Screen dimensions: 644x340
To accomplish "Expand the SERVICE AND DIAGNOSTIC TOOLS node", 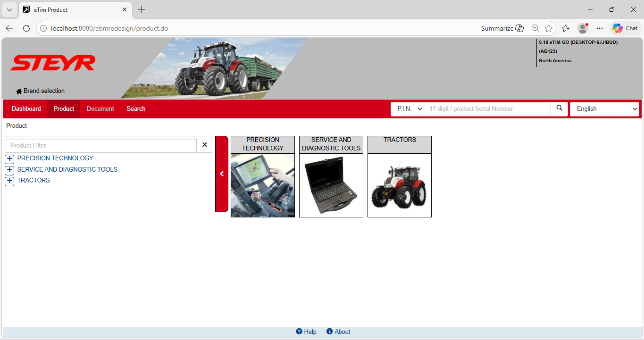I will [x=9, y=170].
